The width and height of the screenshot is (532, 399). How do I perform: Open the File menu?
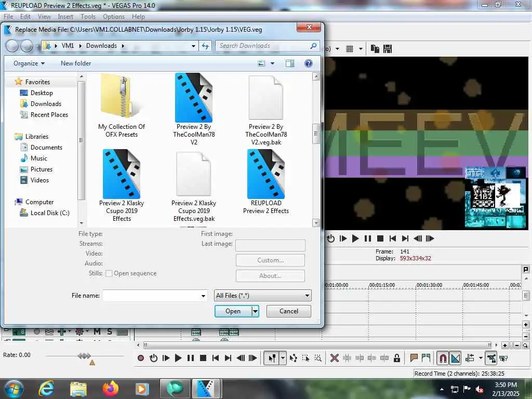click(x=8, y=17)
